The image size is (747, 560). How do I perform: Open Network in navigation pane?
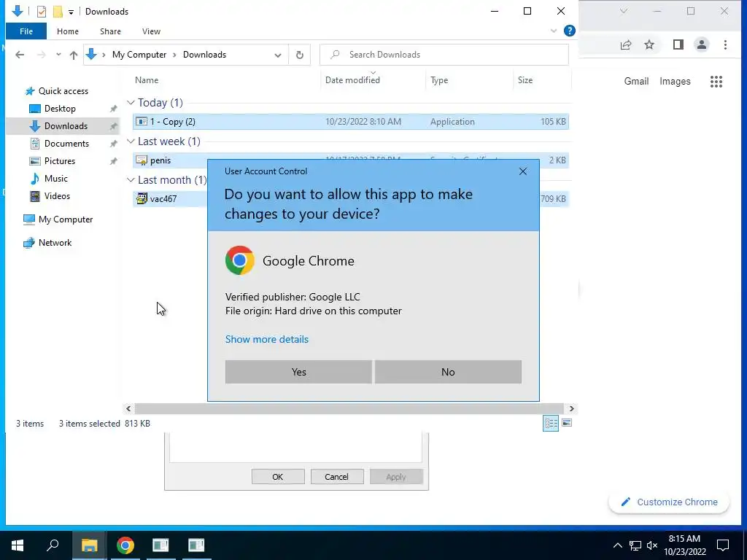coord(55,243)
